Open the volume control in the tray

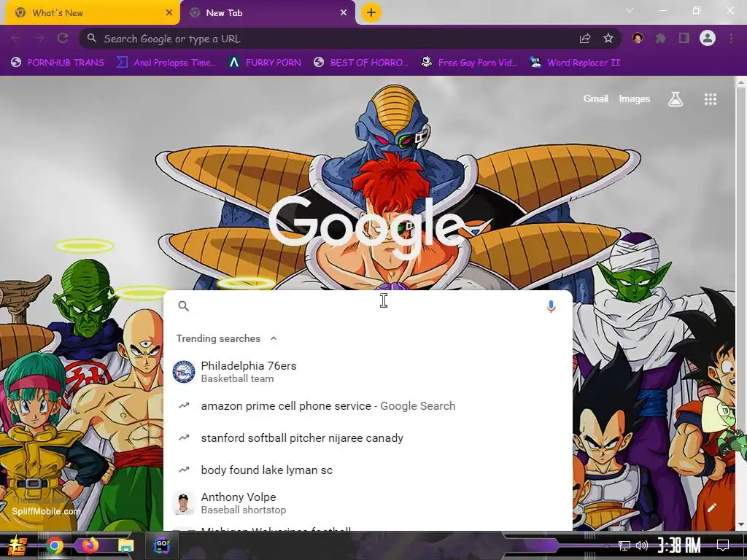pos(642,545)
